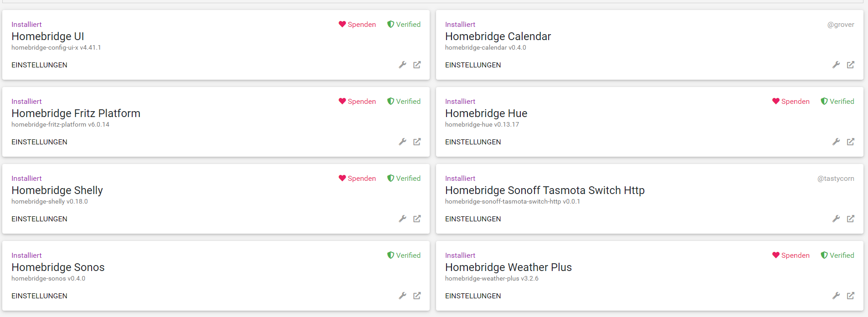
Task: Open EINSTELLUNGEN for Homebridge Weather Plus
Action: pos(473,296)
